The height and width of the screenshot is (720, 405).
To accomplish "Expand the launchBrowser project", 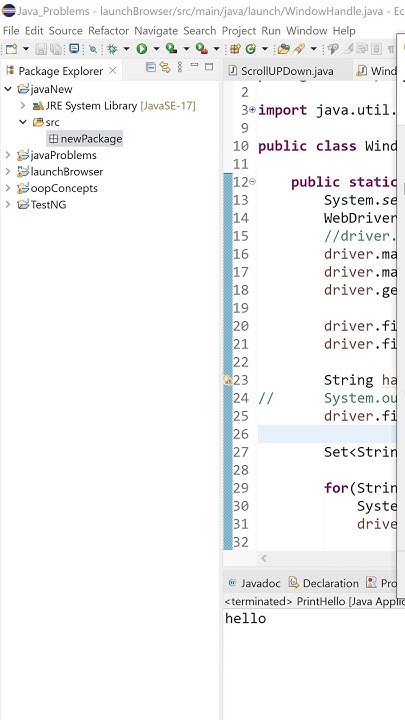I will click(x=8, y=172).
